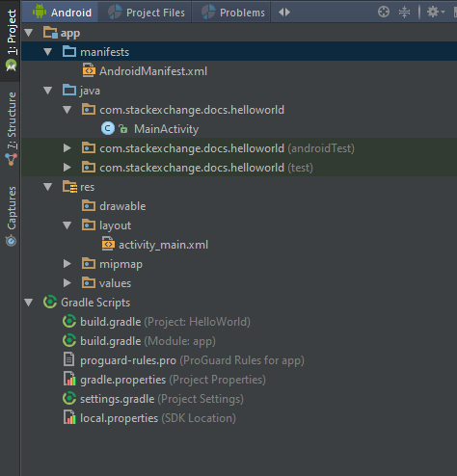Click the AndroidManifest.xml file icon

[89, 70]
